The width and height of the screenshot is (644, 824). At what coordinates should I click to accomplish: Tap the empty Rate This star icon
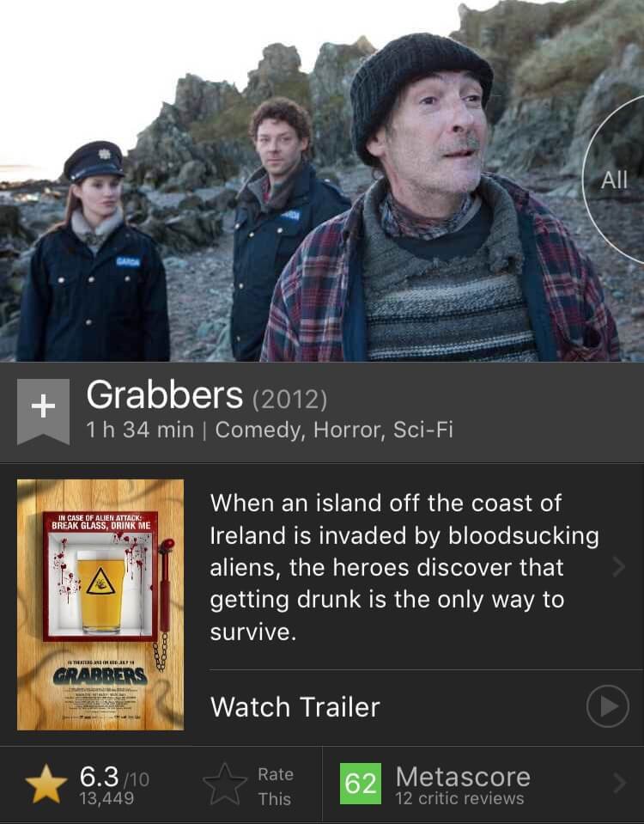(x=225, y=784)
